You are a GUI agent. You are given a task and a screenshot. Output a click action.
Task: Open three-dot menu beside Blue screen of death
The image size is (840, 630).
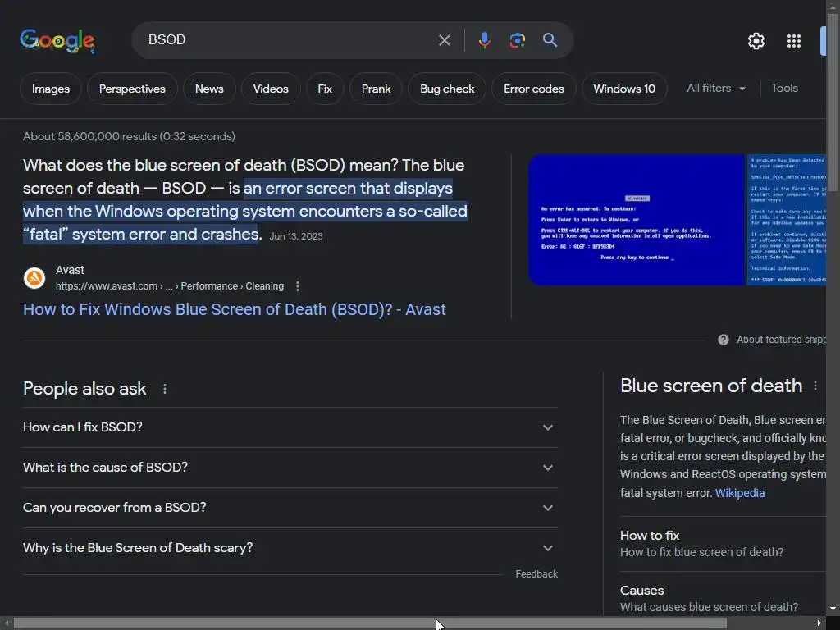pyautogui.click(x=815, y=386)
